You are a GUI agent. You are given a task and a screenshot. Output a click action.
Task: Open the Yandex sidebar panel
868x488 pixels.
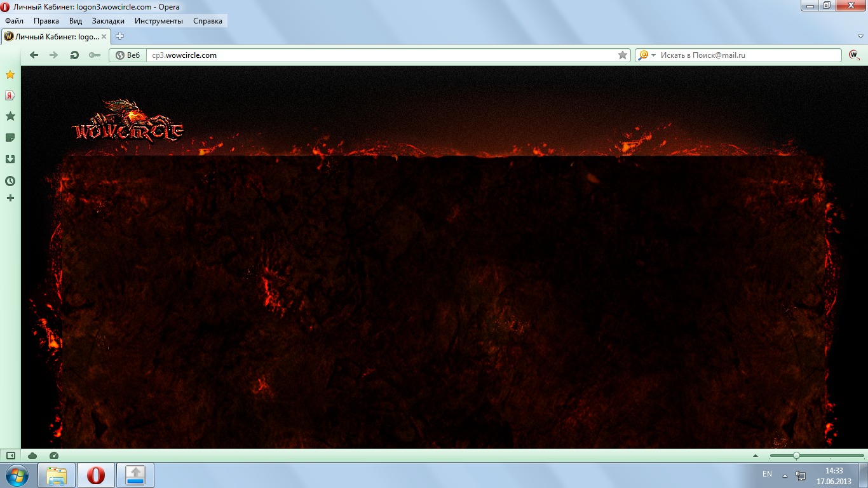10,96
